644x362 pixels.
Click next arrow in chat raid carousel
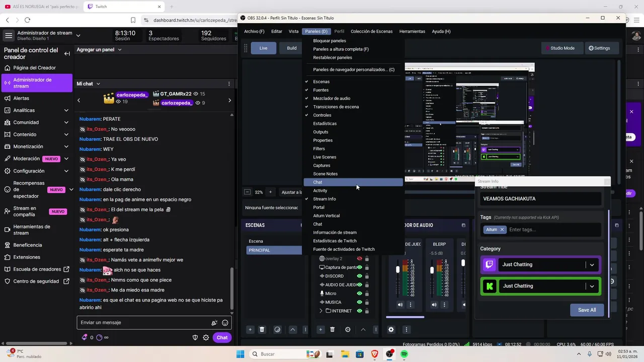230,101
